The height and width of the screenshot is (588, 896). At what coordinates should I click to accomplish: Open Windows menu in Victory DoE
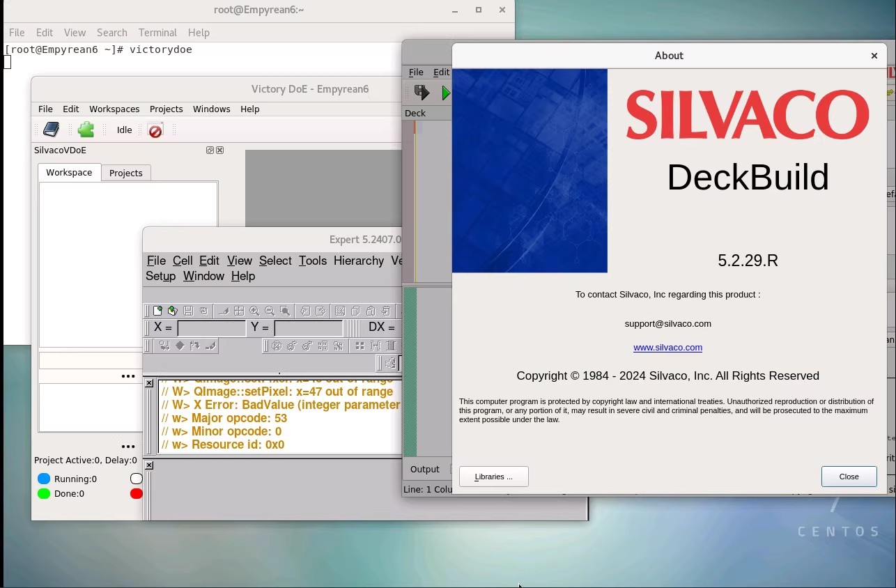(x=211, y=109)
